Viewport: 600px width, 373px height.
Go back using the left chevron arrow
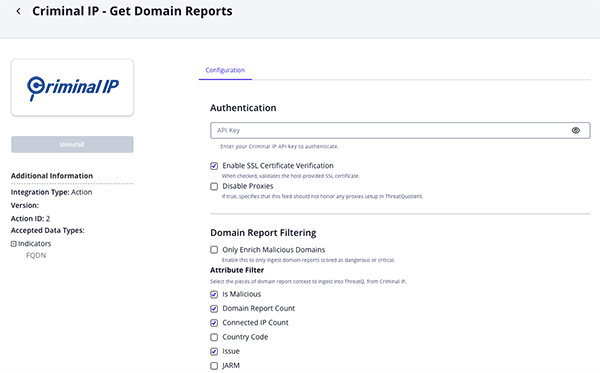(18, 11)
